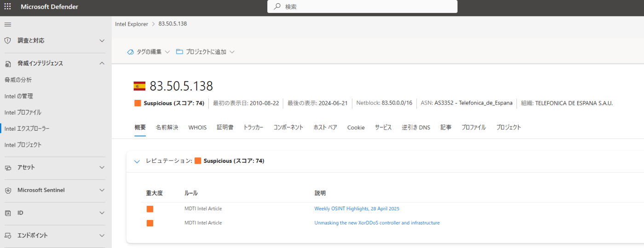Viewport: 644px width, 248px height.
Task: Expand the ID section chevron
Action: coord(102,213)
